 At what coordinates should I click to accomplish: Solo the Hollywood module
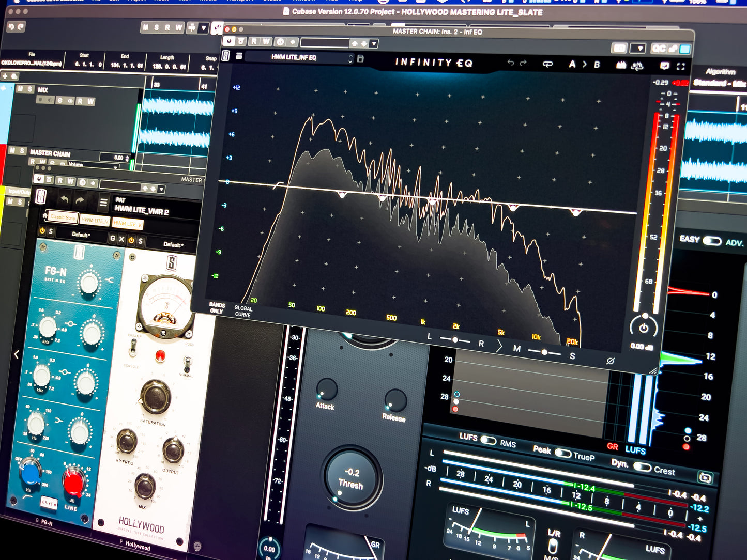coord(141,241)
